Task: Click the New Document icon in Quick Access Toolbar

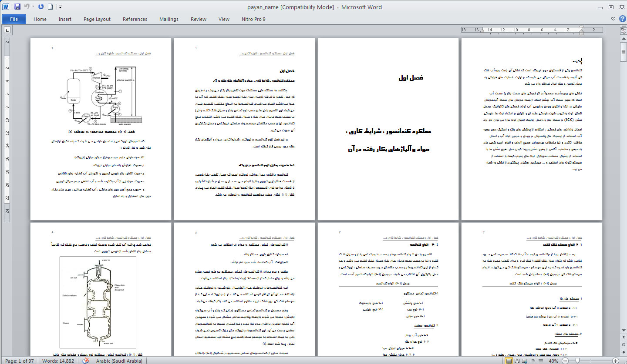Action: (51, 7)
